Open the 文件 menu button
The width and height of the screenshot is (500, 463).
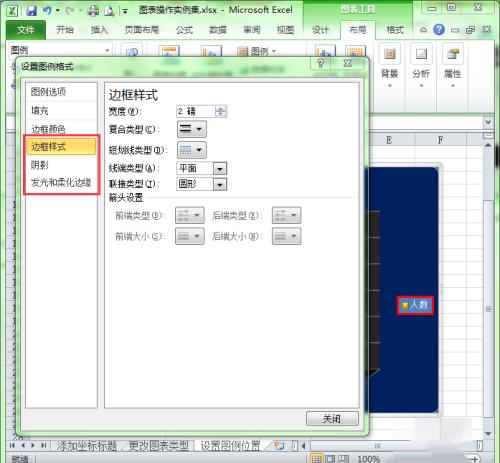(x=26, y=30)
